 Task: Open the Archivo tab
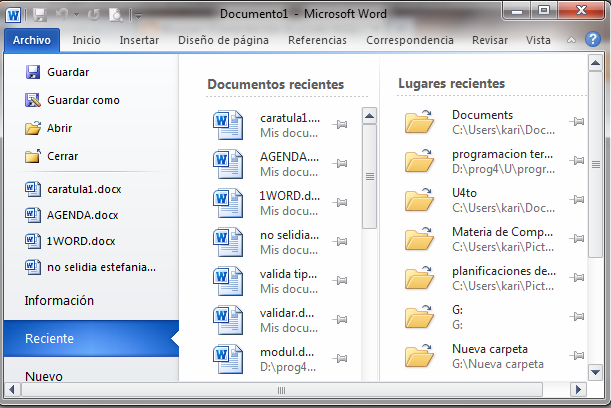click(x=32, y=40)
